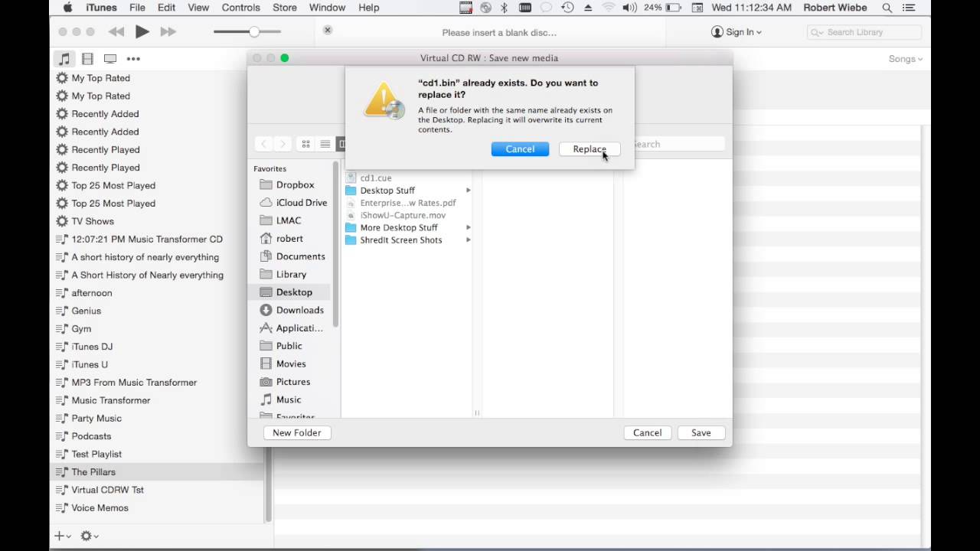Open the View menu

point(198,8)
